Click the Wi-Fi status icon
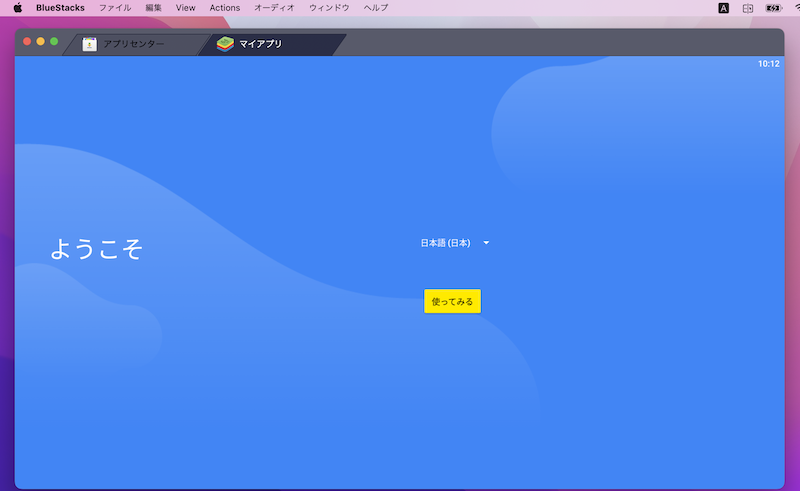The height and width of the screenshot is (491, 800). (796, 8)
